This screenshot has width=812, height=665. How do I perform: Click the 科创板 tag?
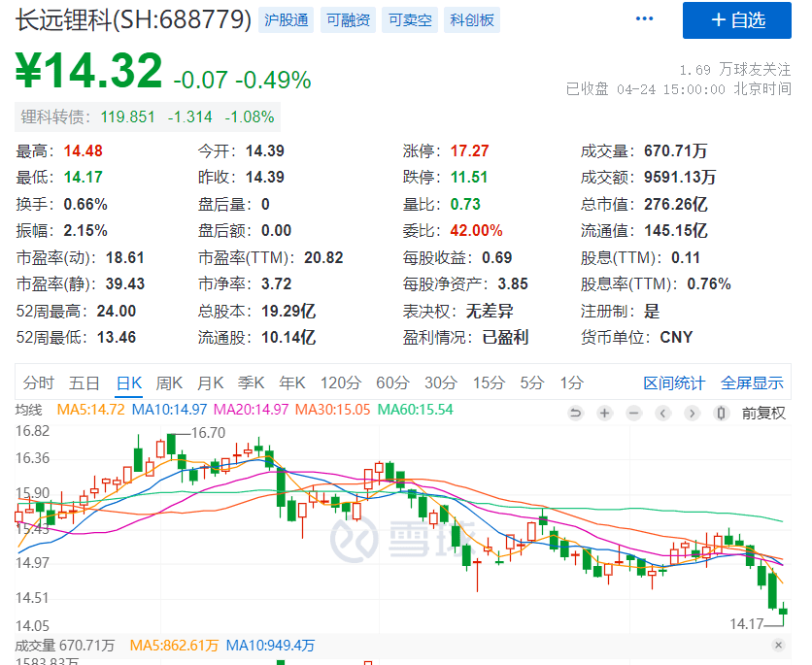(472, 20)
